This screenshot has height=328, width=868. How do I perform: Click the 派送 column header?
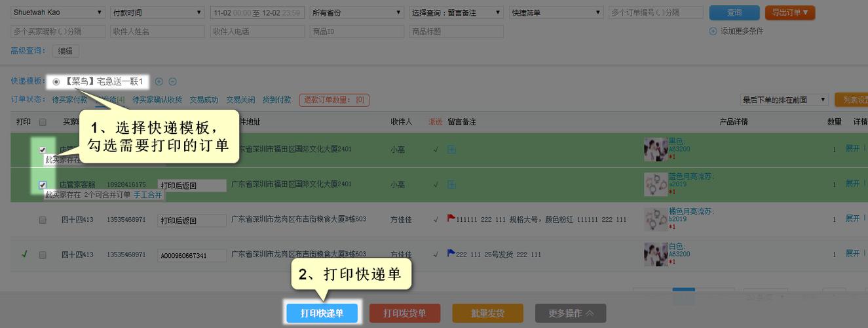(435, 122)
